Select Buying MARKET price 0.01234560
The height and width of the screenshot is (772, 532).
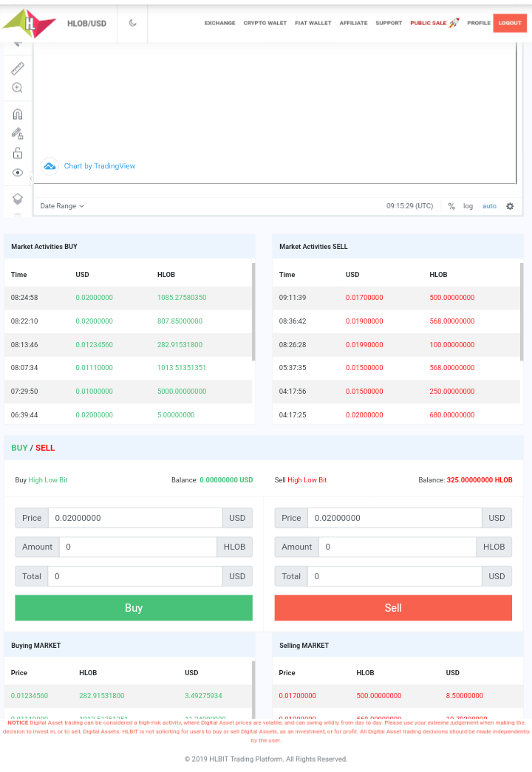coord(30,696)
